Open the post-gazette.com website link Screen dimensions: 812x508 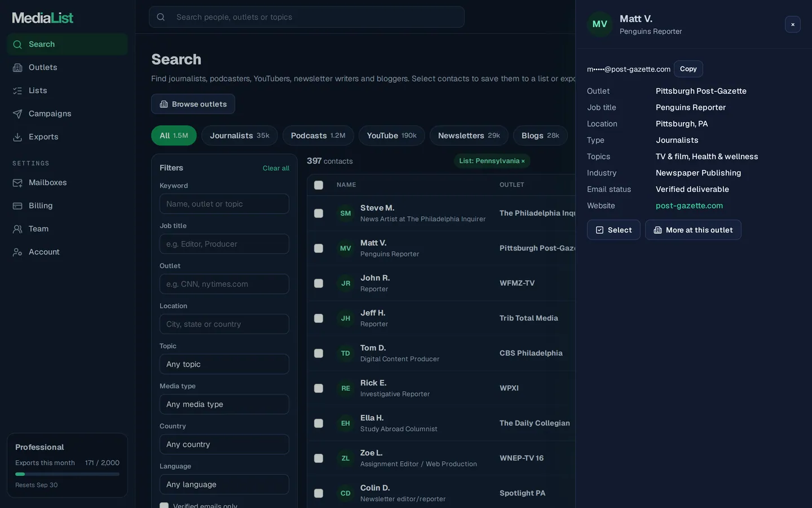(x=689, y=205)
